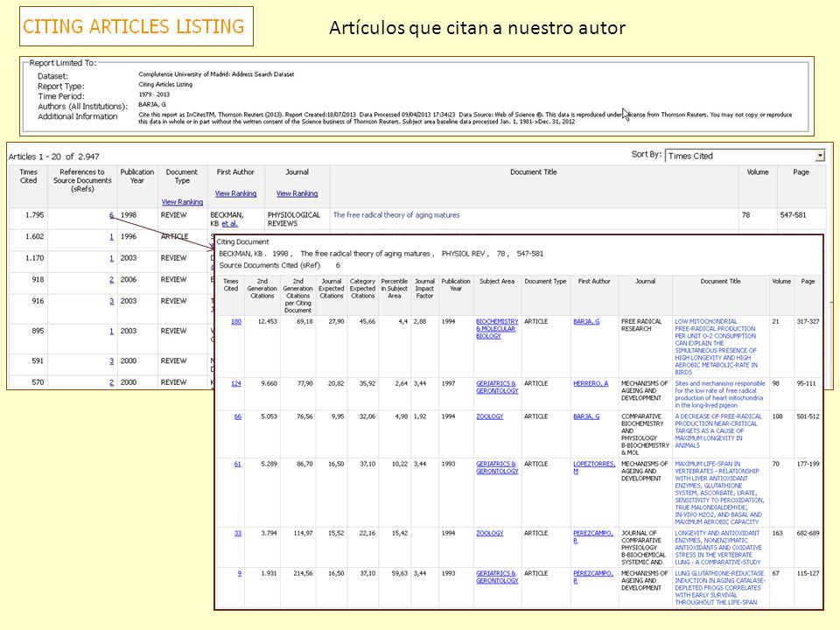
Task: Open Geriatrics & Gerontology link in HERRERO row
Action: click(x=497, y=387)
